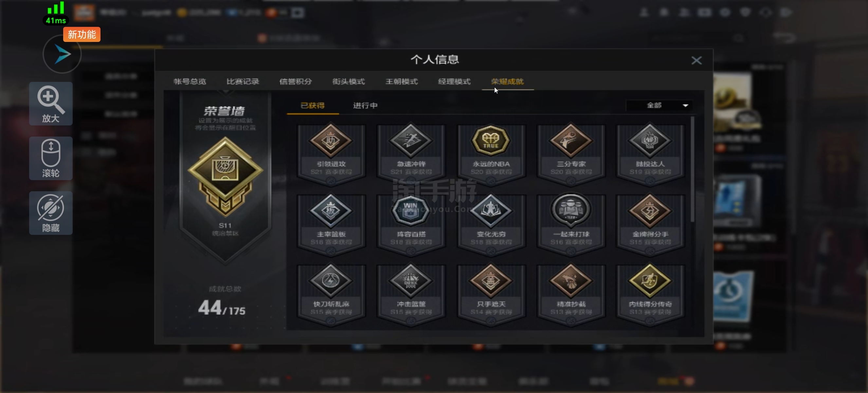Click the 永远的NBA TRUE achievement badge

pyautogui.click(x=491, y=153)
